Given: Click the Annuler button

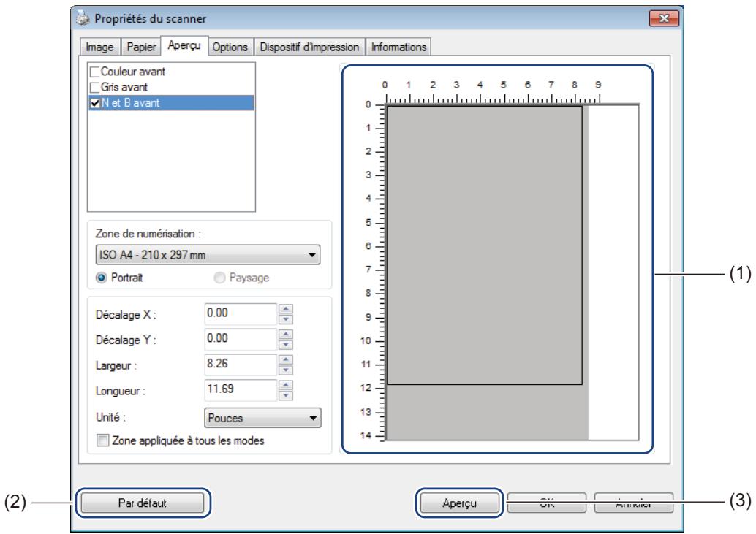Looking at the screenshot, I should click(x=634, y=503).
